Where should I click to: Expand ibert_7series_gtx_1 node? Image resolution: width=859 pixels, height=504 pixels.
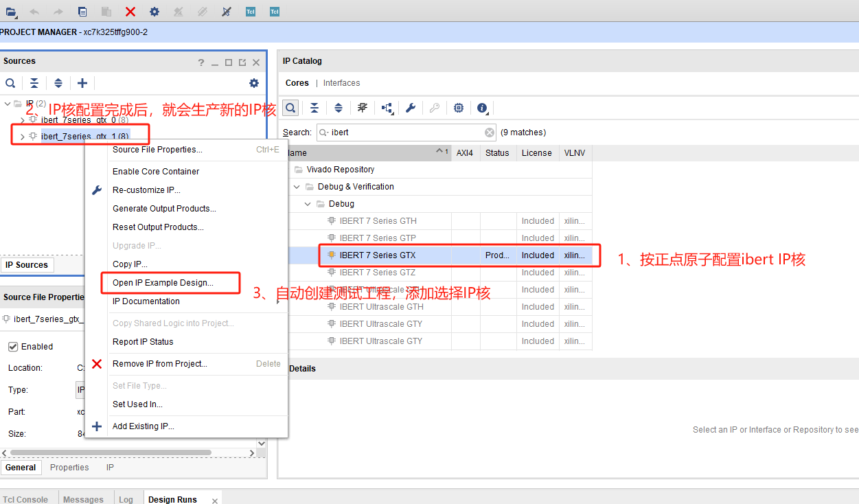(22, 137)
